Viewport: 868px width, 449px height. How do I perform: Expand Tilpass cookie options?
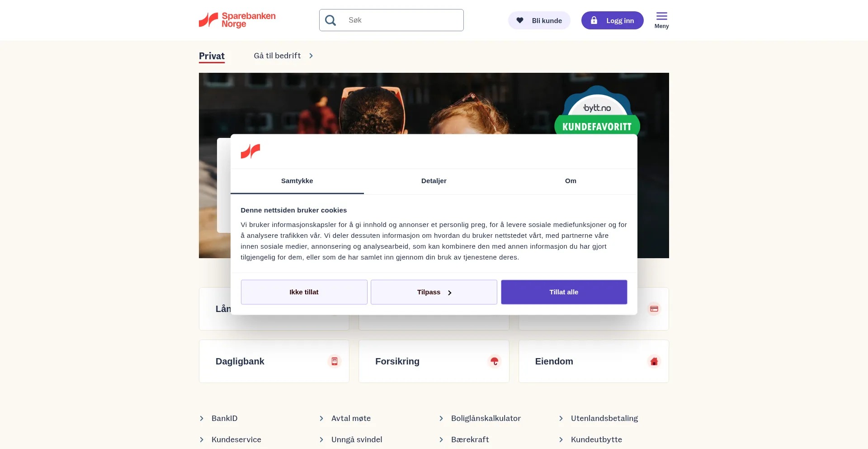point(434,292)
